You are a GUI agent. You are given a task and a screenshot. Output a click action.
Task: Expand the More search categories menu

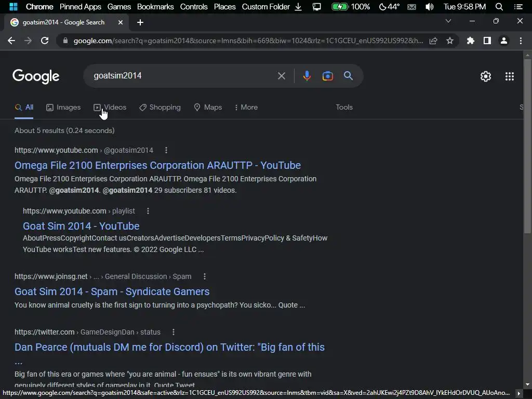click(246, 108)
